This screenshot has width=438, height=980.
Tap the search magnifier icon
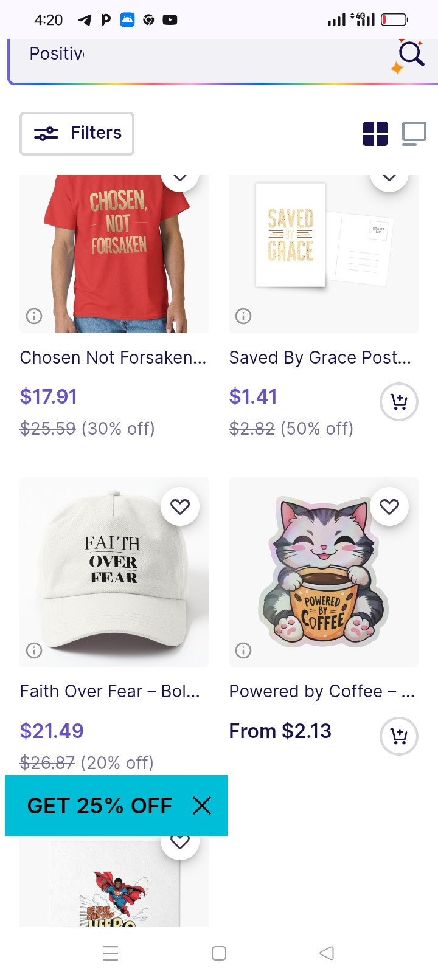click(411, 55)
